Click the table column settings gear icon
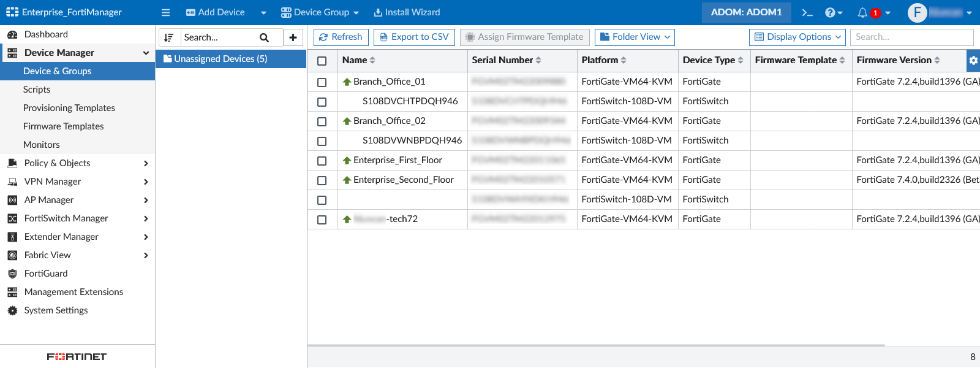 point(973,60)
